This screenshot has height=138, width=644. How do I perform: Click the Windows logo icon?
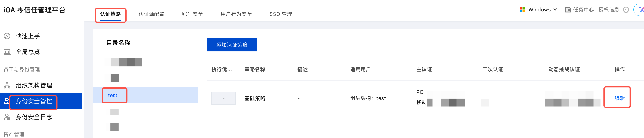pos(522,10)
